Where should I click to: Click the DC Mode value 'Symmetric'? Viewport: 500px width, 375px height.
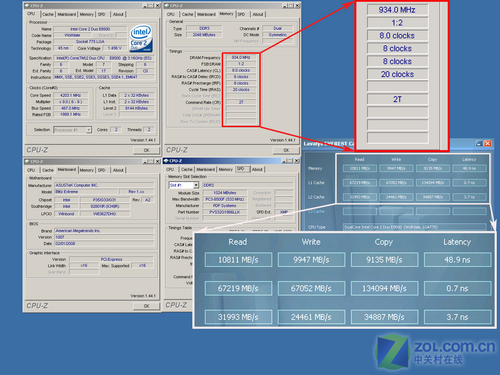[277, 35]
